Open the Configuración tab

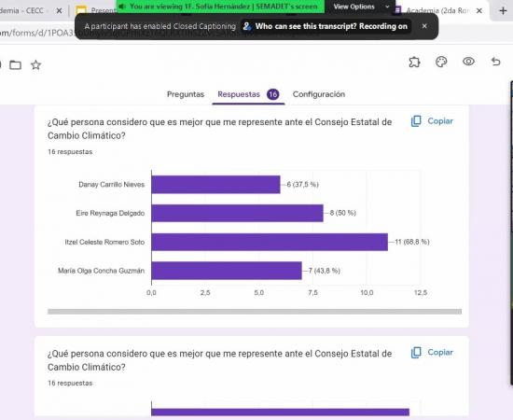pos(319,94)
